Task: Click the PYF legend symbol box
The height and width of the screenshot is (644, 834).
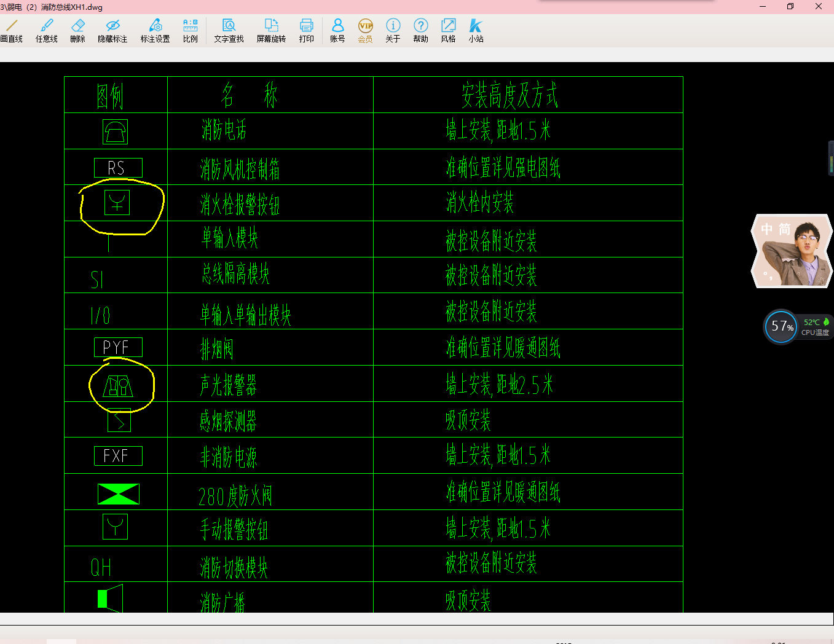Action: (x=118, y=347)
